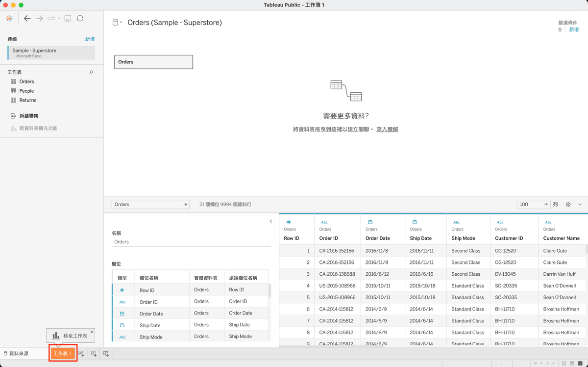Click the new story icon in bottom bar
588x367 pixels.
(106, 353)
